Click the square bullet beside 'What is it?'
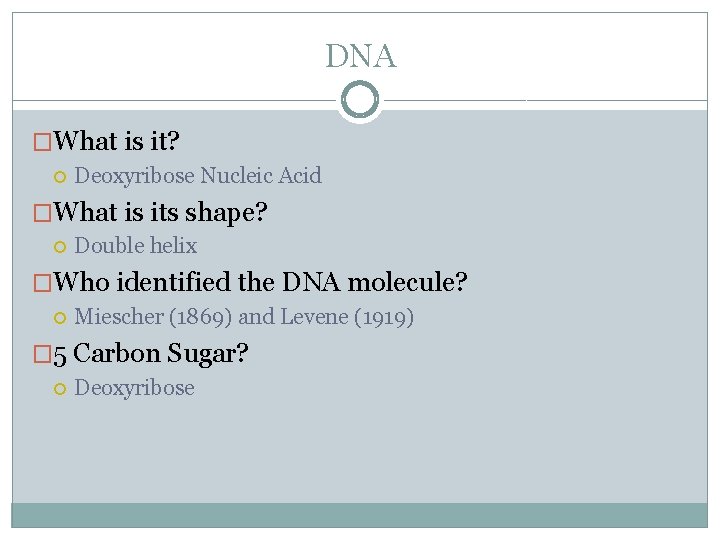720x540 pixels. 42,141
